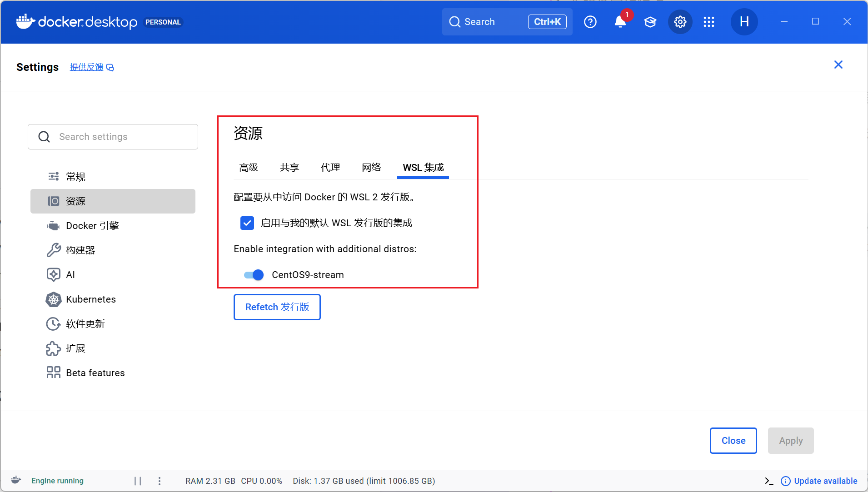Pause engine using status bar pause icon
Image resolution: width=868 pixels, height=492 pixels.
click(138, 481)
